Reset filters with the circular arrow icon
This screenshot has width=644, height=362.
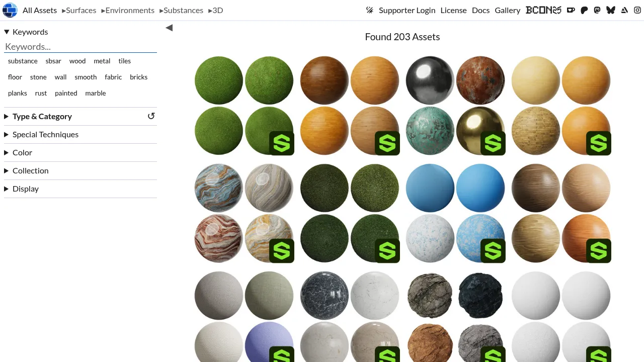pyautogui.click(x=151, y=116)
